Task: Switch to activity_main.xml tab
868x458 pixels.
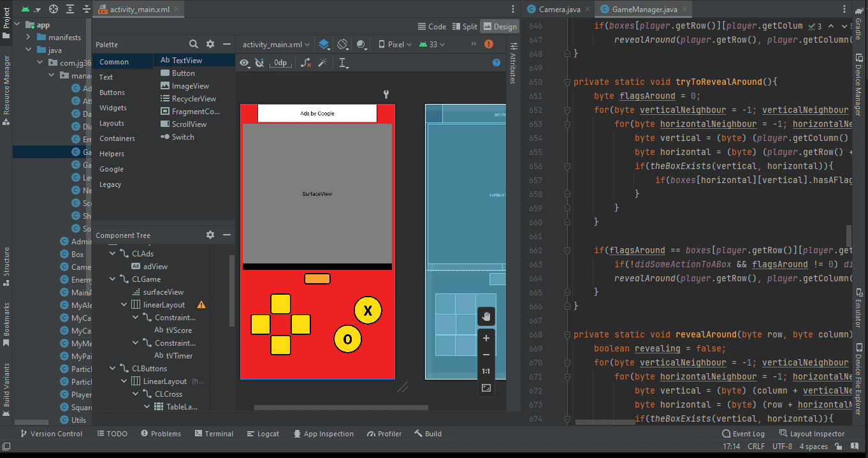Action: pyautogui.click(x=140, y=10)
